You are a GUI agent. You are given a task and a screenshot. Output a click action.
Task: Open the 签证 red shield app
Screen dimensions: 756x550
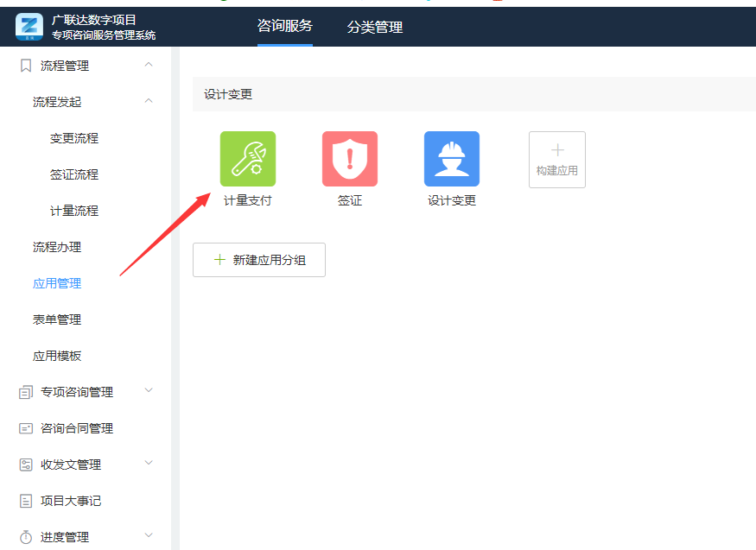(x=350, y=159)
